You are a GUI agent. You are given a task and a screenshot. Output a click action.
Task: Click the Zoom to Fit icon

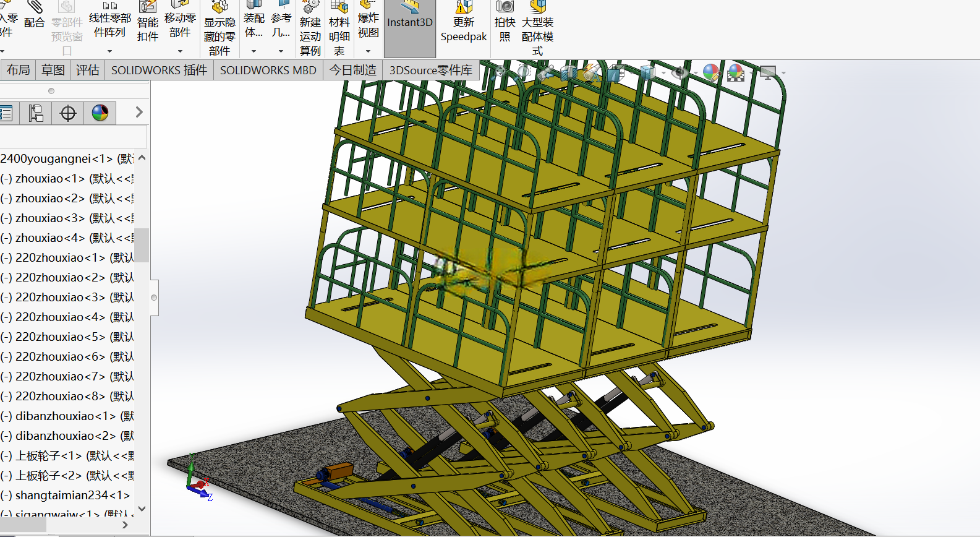pos(500,72)
